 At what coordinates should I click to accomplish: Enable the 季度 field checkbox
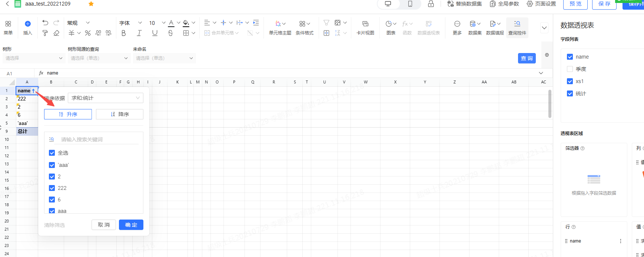click(x=570, y=69)
